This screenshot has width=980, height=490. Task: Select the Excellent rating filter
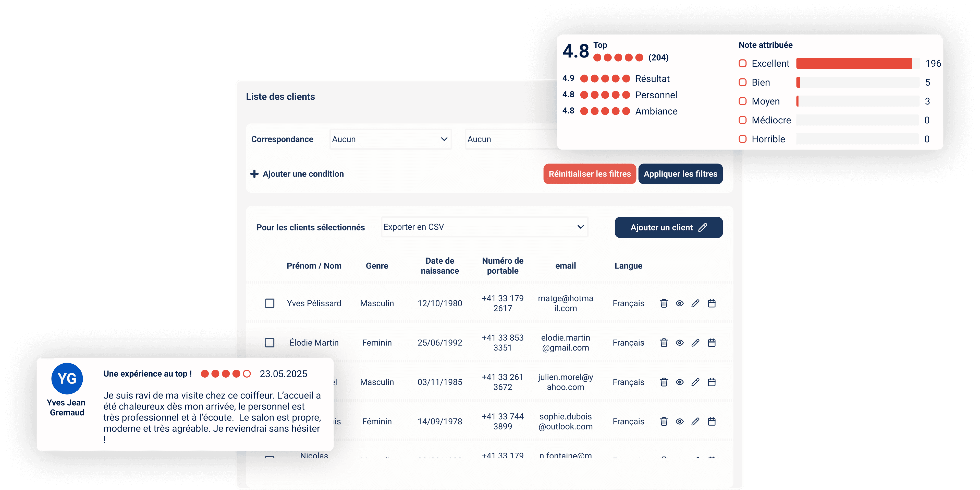[x=742, y=63]
